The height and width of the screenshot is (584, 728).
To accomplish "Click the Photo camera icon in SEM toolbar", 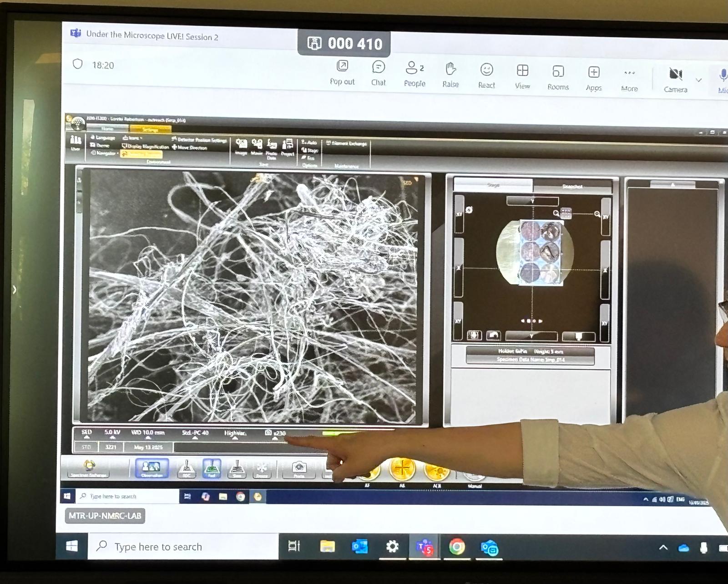I will [298, 469].
